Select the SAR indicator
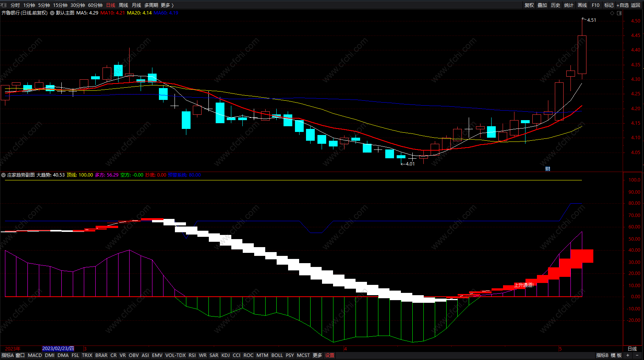Image resolution: width=644 pixels, height=360 pixels. [x=214, y=355]
